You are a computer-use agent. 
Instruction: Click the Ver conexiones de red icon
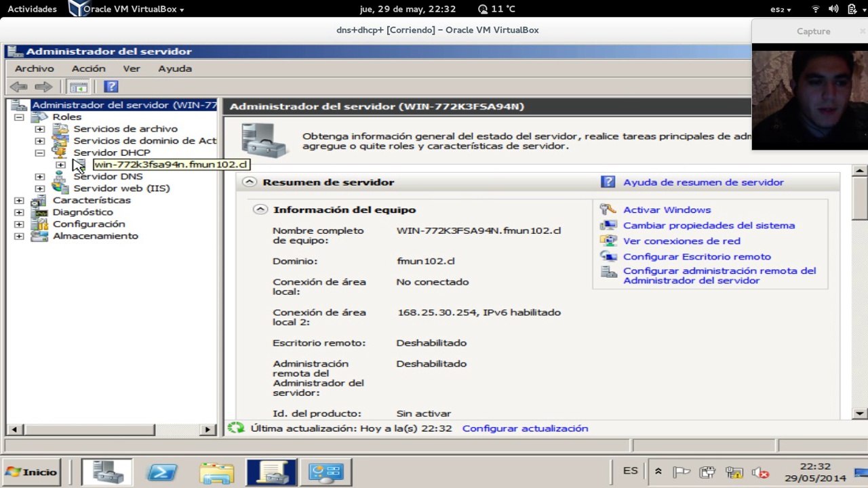click(x=608, y=241)
